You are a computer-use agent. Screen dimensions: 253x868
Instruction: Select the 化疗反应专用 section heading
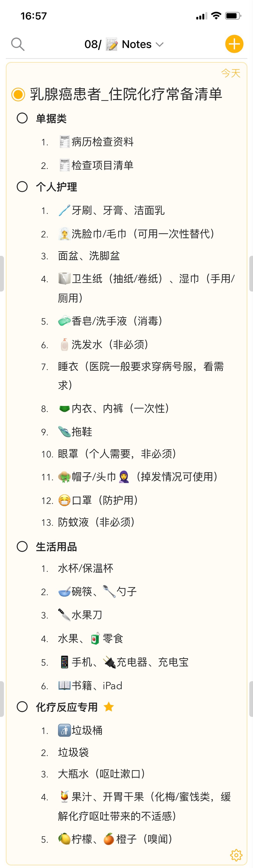(67, 707)
